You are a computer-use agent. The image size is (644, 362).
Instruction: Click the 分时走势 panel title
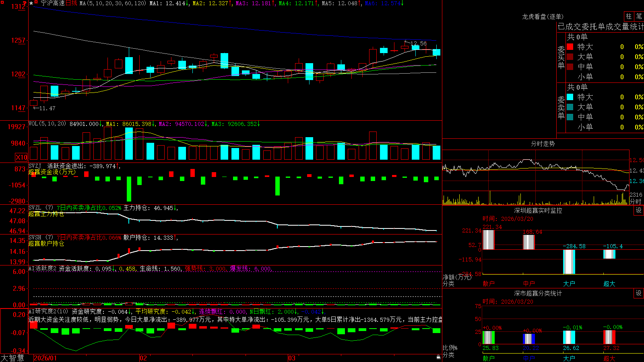[x=543, y=144]
